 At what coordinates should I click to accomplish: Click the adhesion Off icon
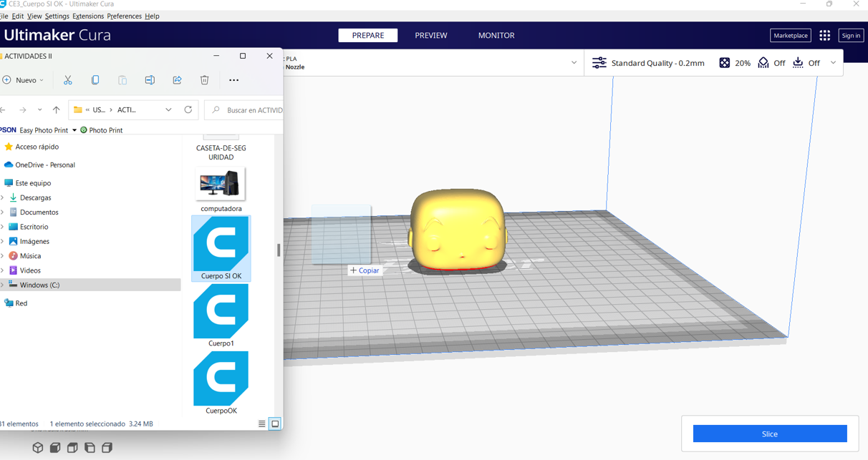pos(798,63)
